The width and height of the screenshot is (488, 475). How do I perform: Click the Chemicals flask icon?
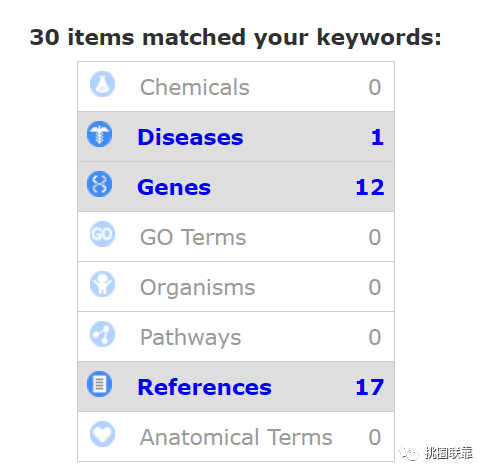(x=102, y=84)
